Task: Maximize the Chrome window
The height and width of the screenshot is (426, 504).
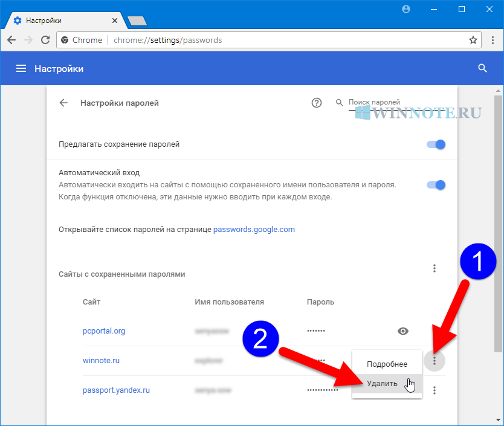Action: click(462, 9)
